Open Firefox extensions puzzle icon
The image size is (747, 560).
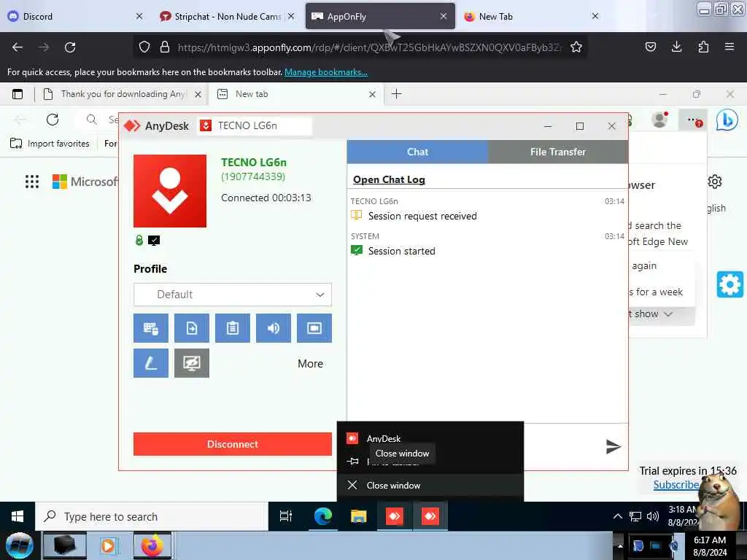click(x=703, y=47)
